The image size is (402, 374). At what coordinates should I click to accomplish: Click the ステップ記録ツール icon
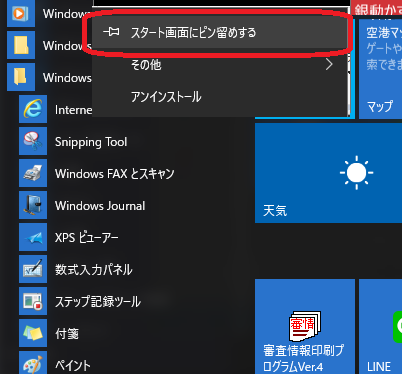(33, 301)
